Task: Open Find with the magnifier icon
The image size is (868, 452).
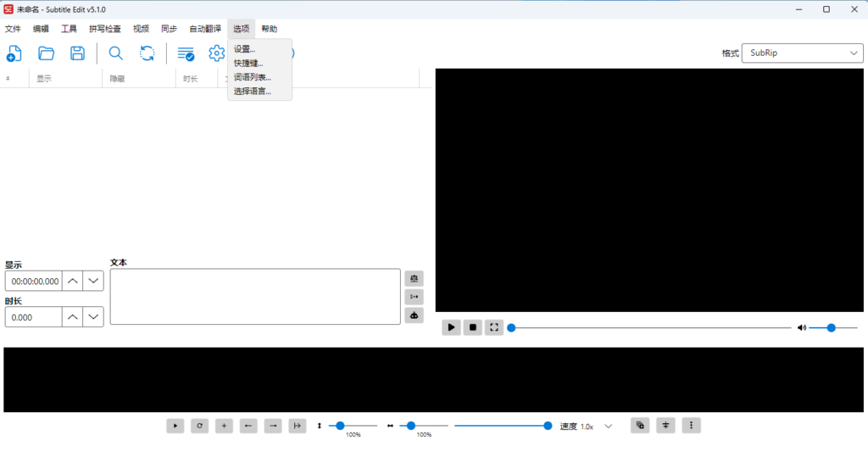Action: point(115,53)
